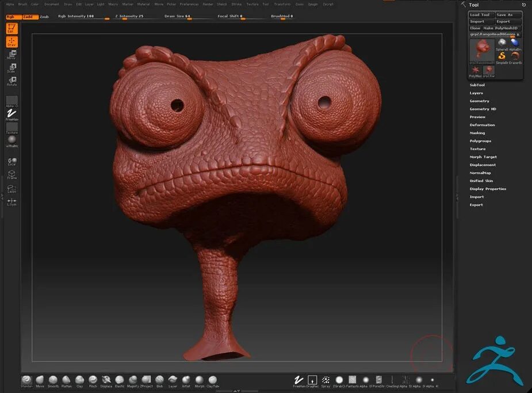The image size is (532, 393).
Task: Select the Clay brush
Action: tap(79, 380)
